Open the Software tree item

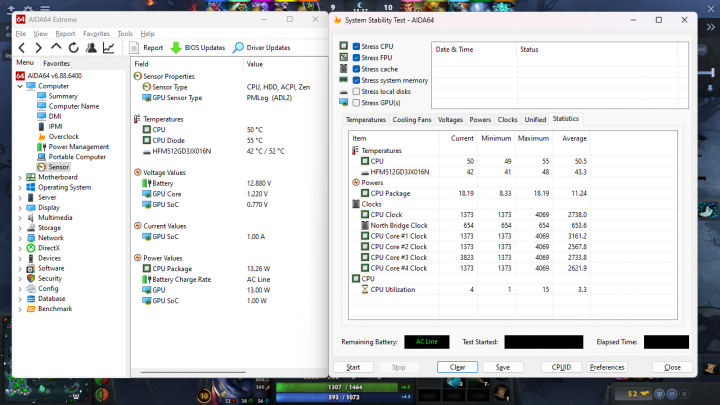51,268
